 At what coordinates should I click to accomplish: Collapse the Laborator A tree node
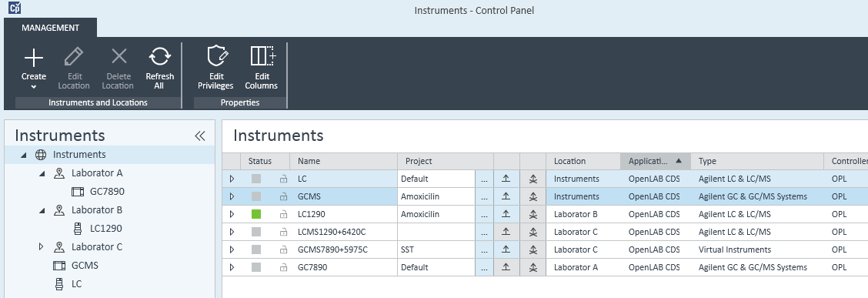42,173
